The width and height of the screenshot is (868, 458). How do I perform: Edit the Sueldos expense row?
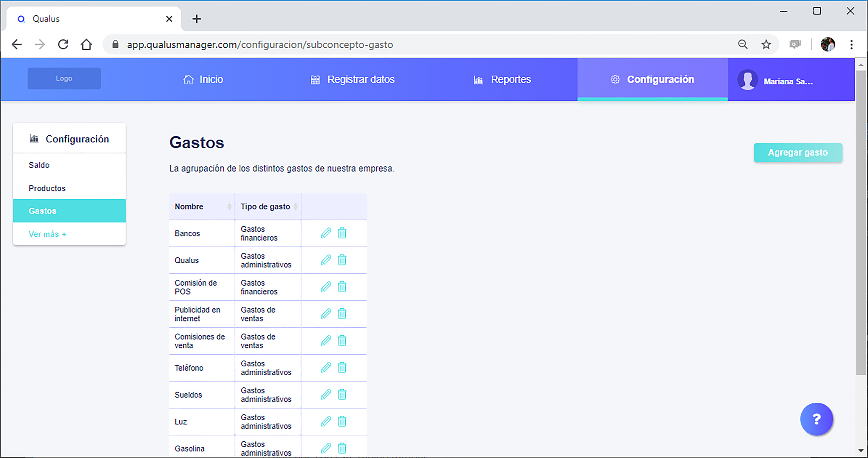326,395
